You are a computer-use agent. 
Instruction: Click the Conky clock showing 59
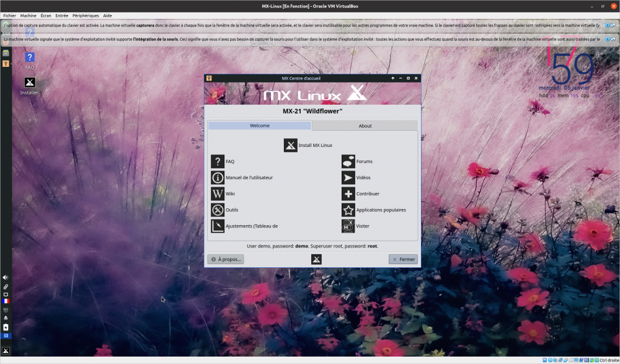point(572,69)
